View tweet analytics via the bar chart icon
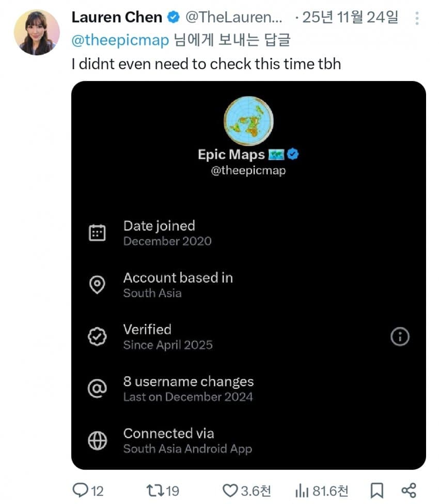 click(x=301, y=490)
